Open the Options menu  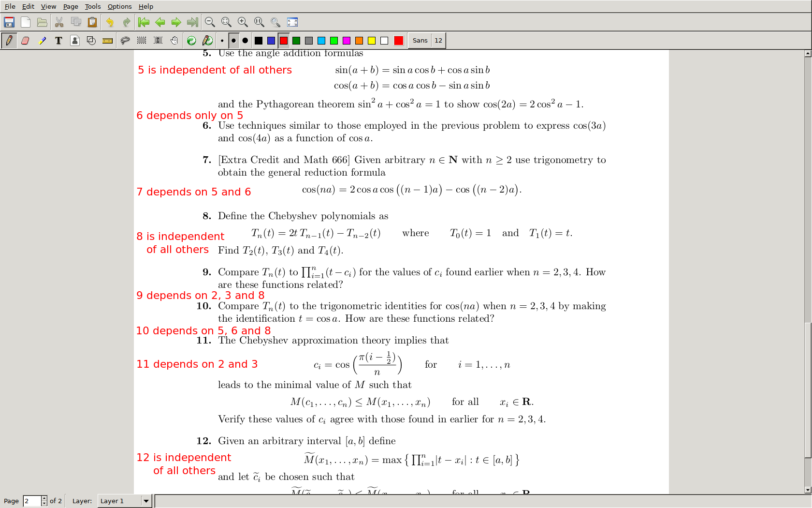click(119, 6)
